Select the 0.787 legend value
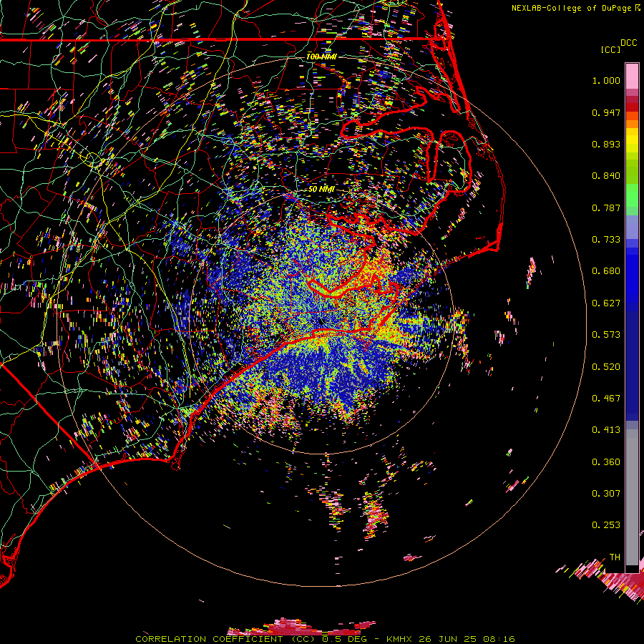The width and height of the screenshot is (644, 644). [x=606, y=208]
